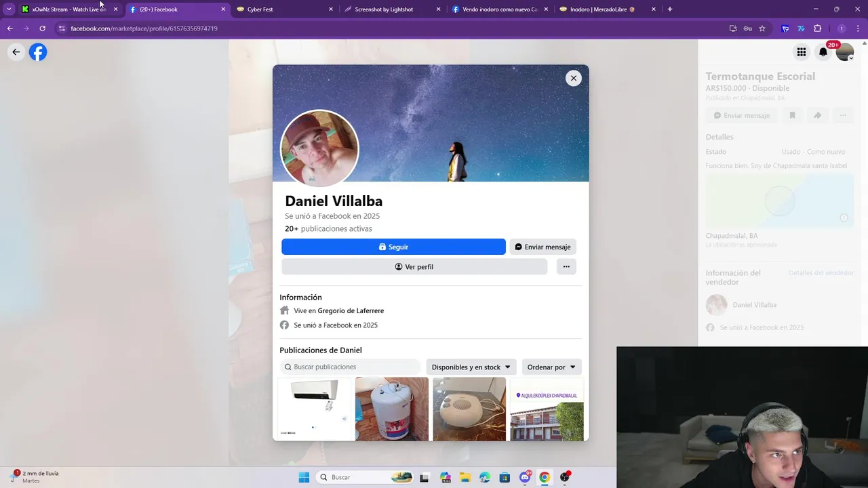
Task: Go back using Facebook back arrow
Action: [16, 52]
